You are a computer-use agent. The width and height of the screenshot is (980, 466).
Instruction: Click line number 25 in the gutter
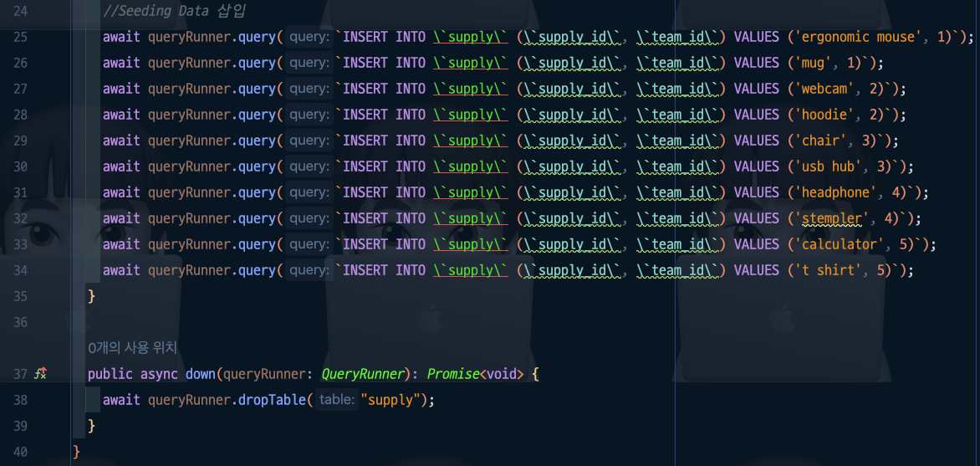point(20,38)
